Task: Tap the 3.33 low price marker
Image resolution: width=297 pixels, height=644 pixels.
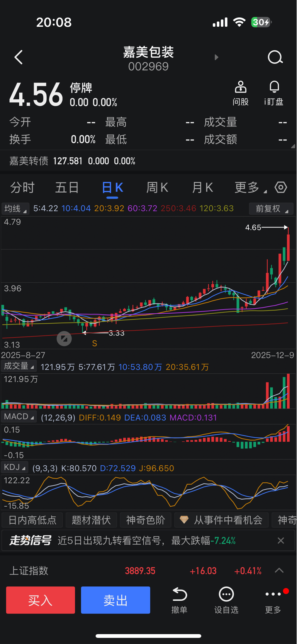Action: pyautogui.click(x=116, y=333)
